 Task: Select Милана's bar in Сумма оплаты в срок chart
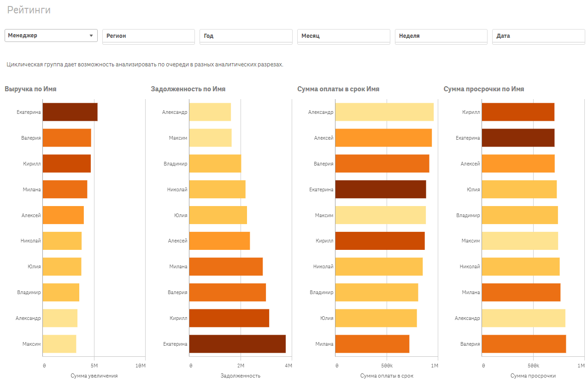pyautogui.click(x=372, y=344)
